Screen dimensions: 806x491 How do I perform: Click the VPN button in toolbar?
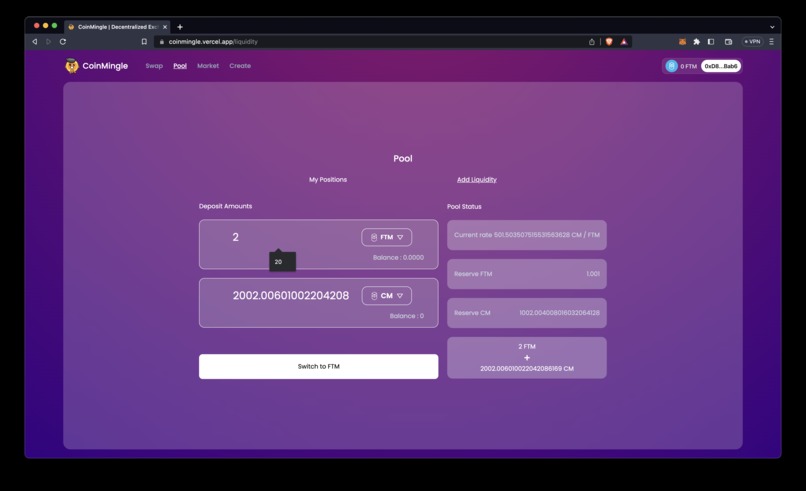[x=753, y=42]
